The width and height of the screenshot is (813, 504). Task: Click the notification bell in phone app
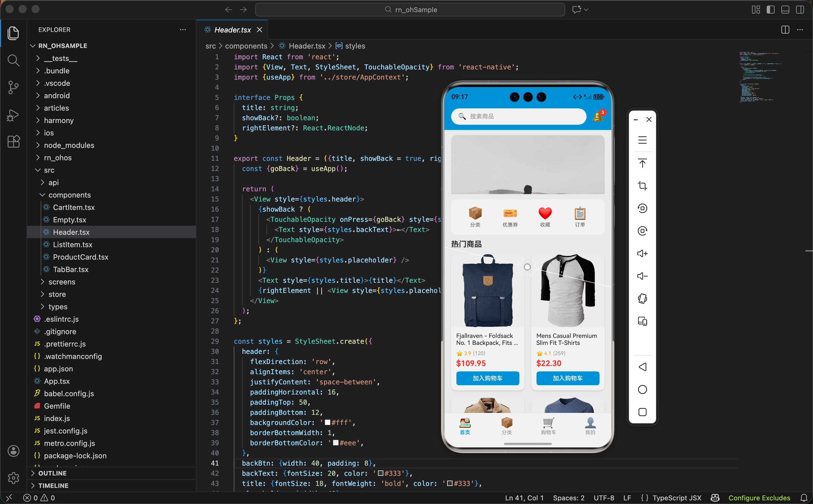[598, 116]
